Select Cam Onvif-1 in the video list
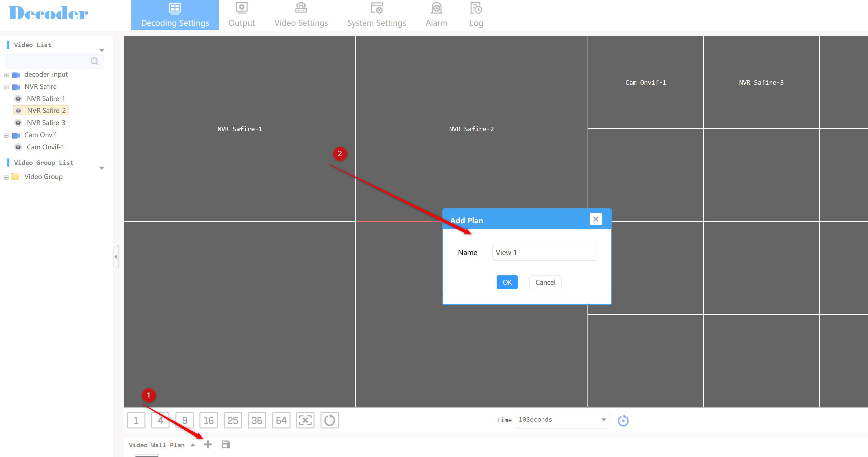The width and height of the screenshot is (868, 457). (45, 147)
